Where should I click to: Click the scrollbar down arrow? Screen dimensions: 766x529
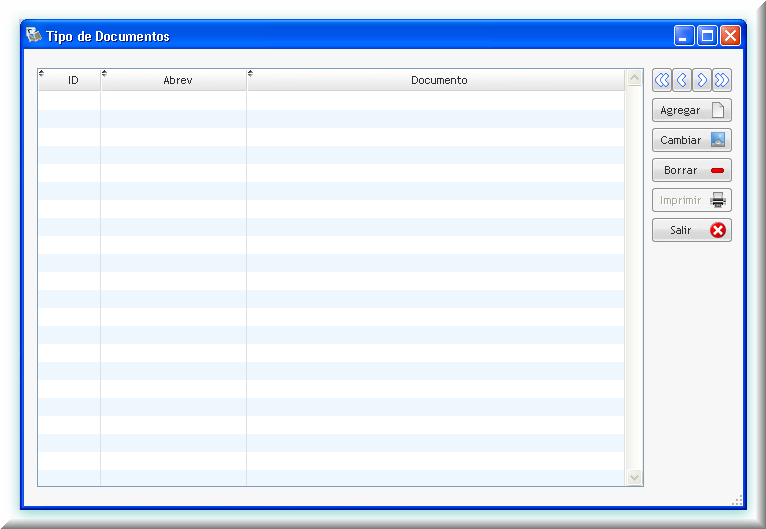(x=634, y=477)
